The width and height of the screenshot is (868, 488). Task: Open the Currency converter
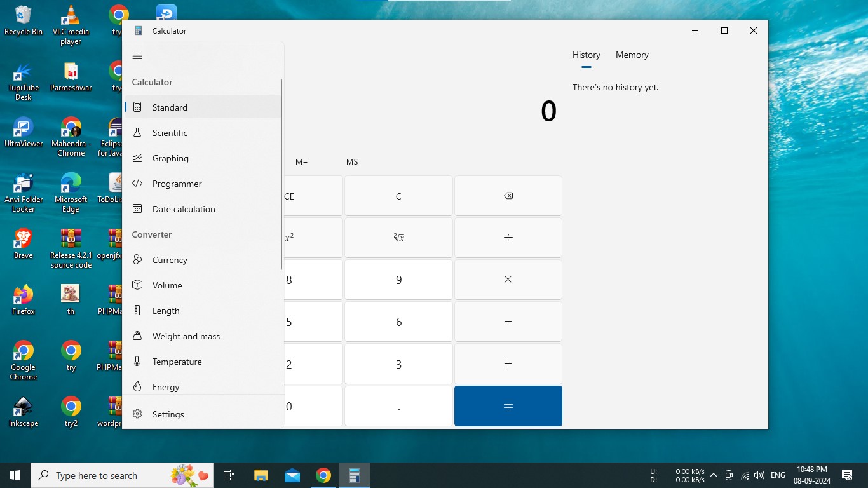pyautogui.click(x=203, y=260)
